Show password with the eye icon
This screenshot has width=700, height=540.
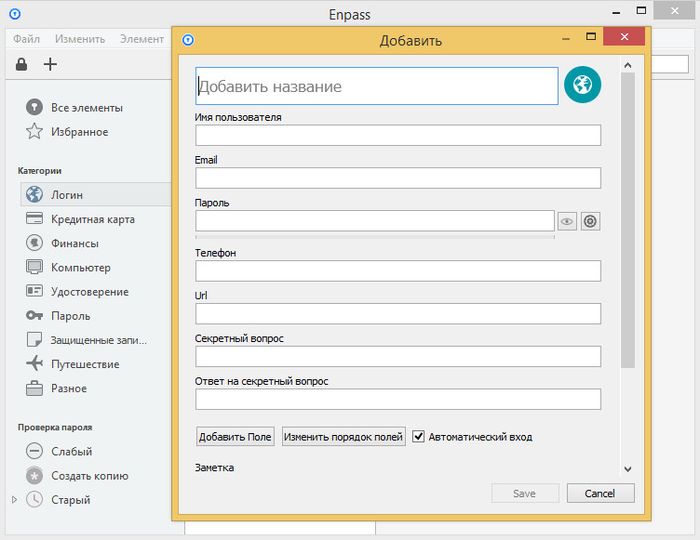[x=567, y=221]
